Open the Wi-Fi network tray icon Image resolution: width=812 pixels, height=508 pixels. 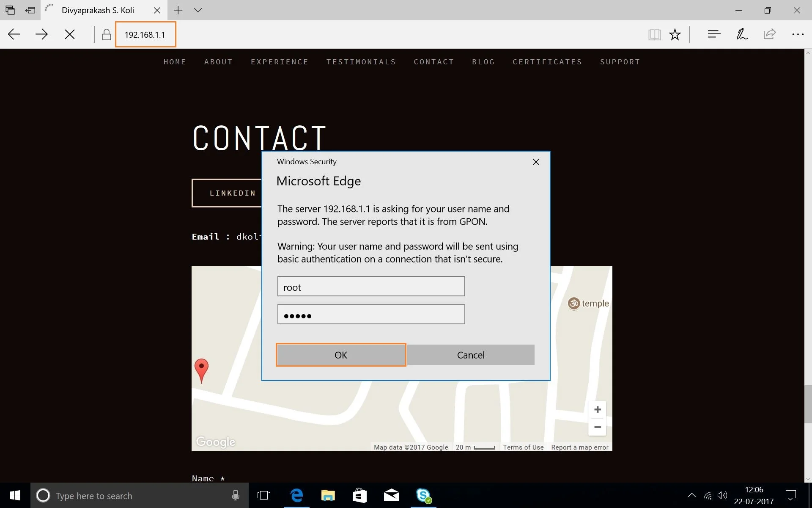(708, 495)
